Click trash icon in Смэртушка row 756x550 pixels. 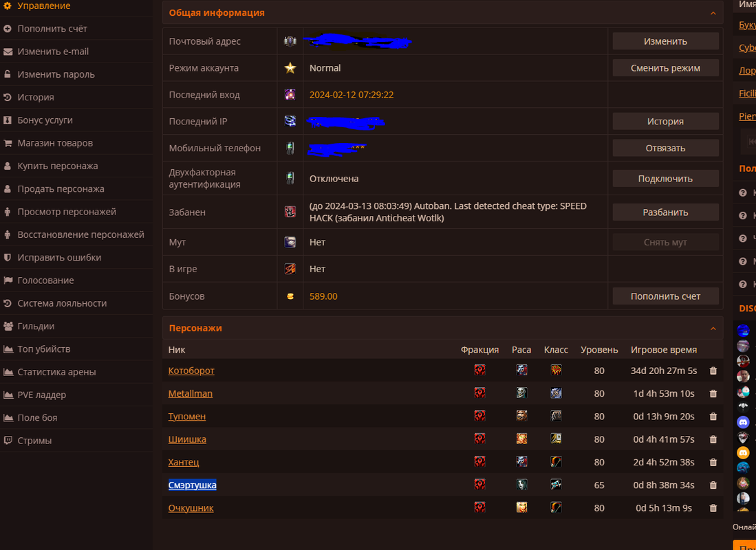(x=713, y=485)
